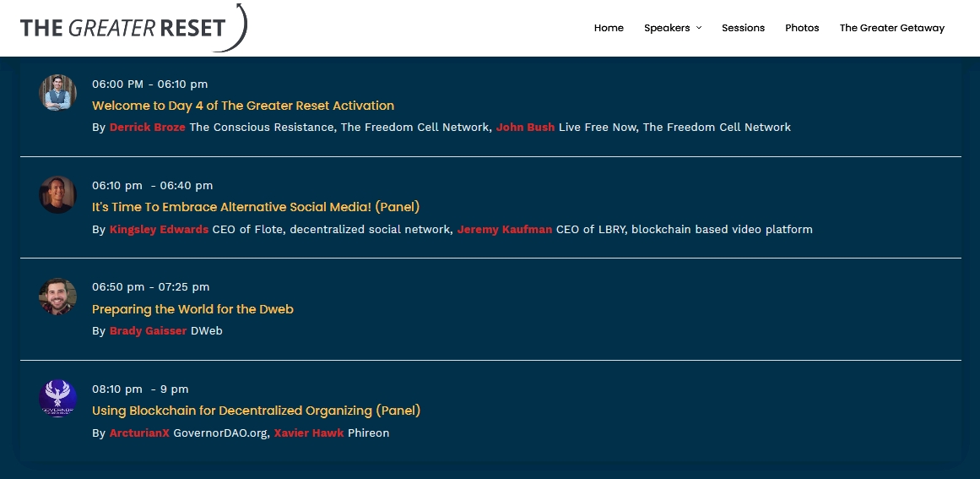Click 'CEO of LBRY, blockchain based video platform'

[x=685, y=230]
